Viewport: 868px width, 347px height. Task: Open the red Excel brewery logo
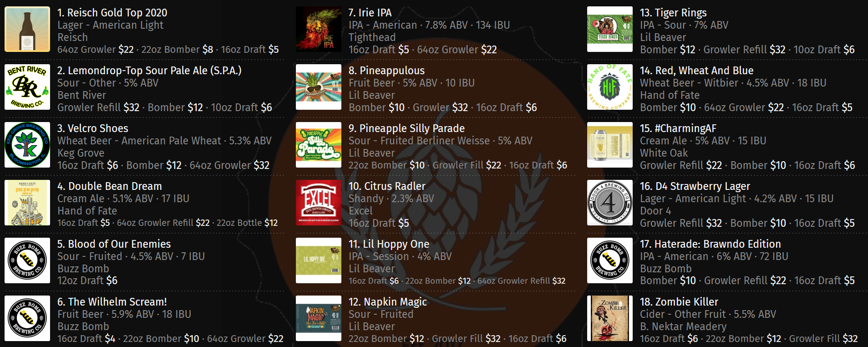tap(319, 203)
